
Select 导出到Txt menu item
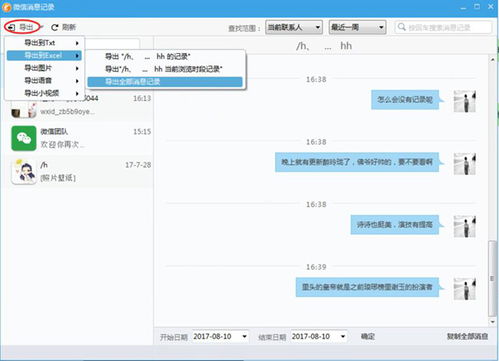44,43
